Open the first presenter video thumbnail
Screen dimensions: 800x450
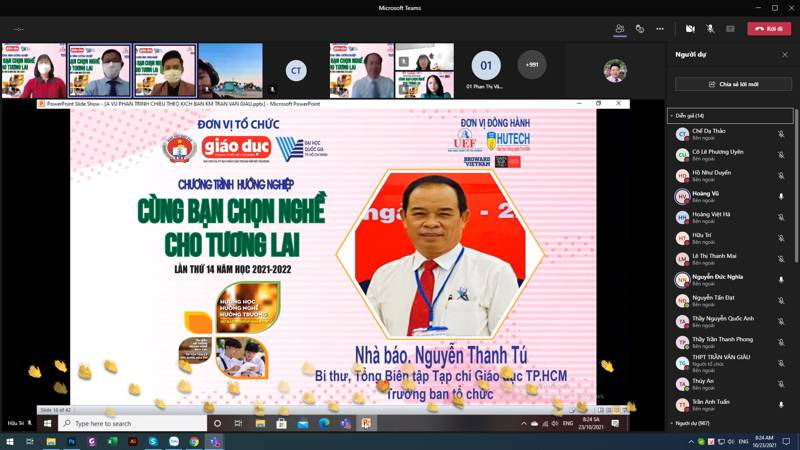(x=33, y=70)
